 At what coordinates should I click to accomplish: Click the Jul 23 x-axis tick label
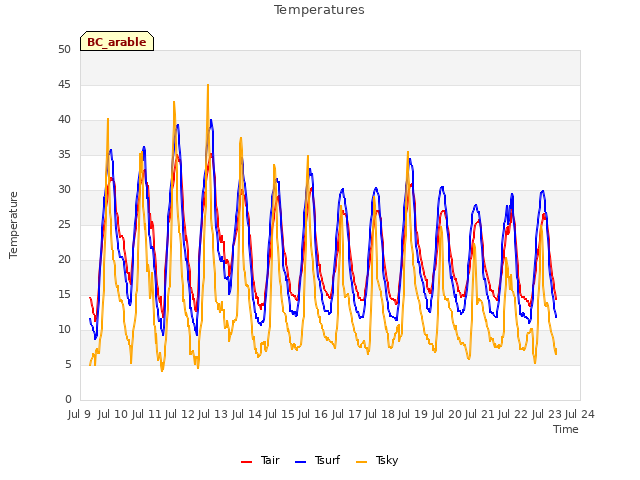tap(547, 414)
